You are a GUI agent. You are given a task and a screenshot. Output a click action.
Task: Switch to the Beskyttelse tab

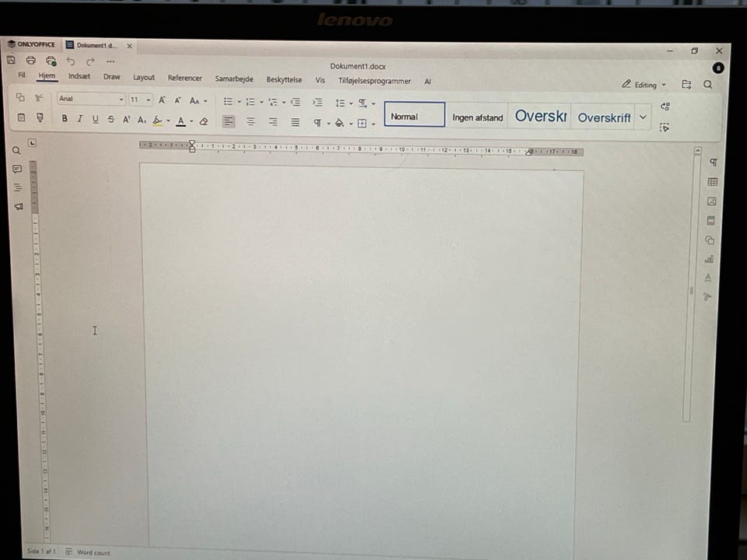(284, 79)
